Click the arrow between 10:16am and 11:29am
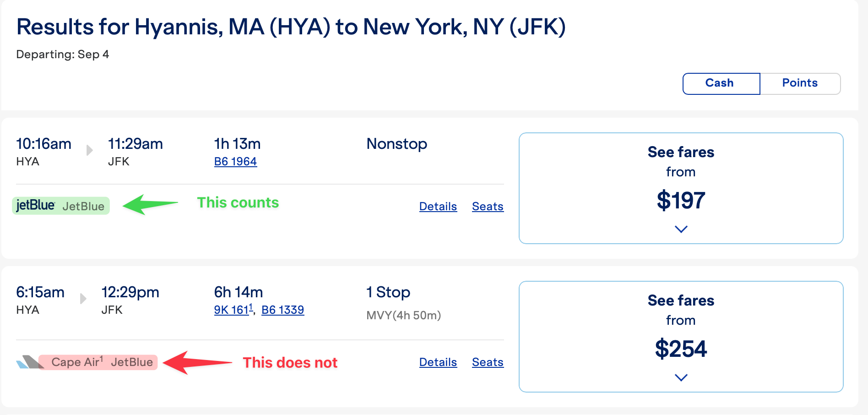 [x=90, y=150]
